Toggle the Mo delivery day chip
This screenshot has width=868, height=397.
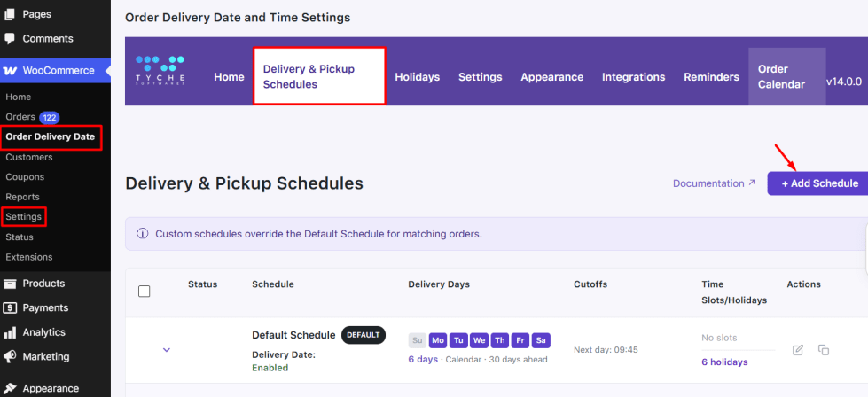438,340
